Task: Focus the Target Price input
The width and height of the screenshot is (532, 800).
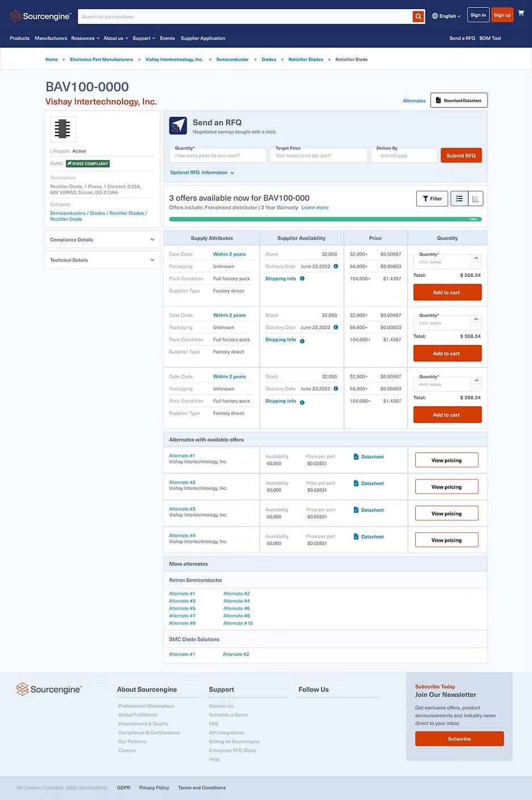Action: (319, 155)
